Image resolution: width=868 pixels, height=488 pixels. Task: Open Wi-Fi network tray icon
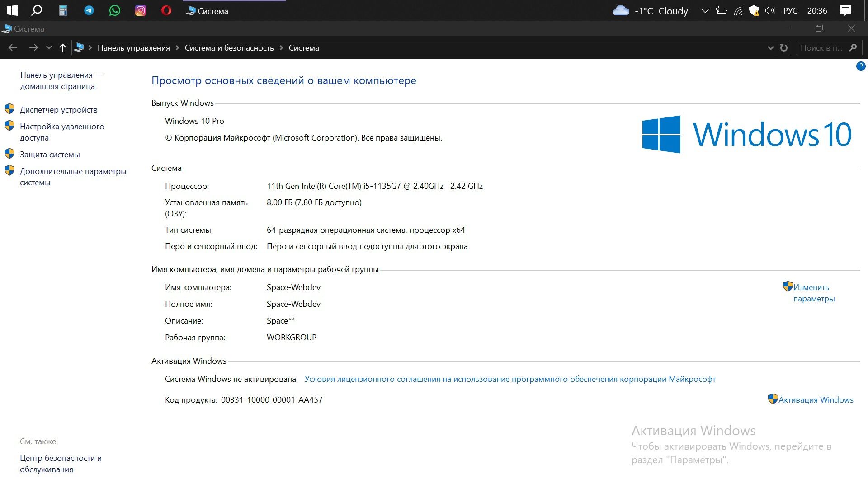(738, 11)
